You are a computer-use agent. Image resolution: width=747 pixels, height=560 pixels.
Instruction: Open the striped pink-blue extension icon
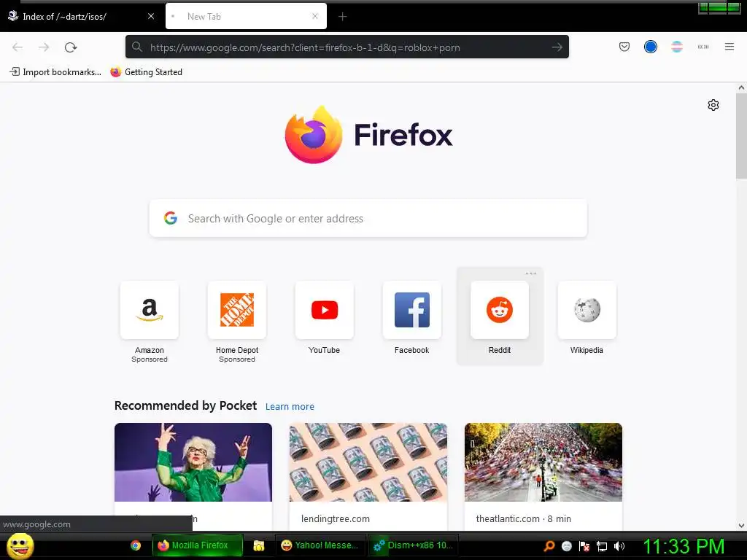pyautogui.click(x=676, y=47)
